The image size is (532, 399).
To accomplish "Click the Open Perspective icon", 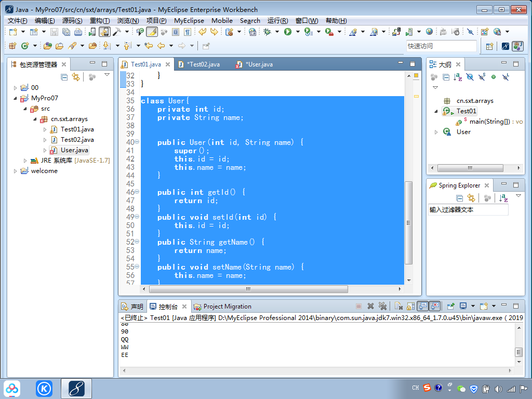I will 489,46.
